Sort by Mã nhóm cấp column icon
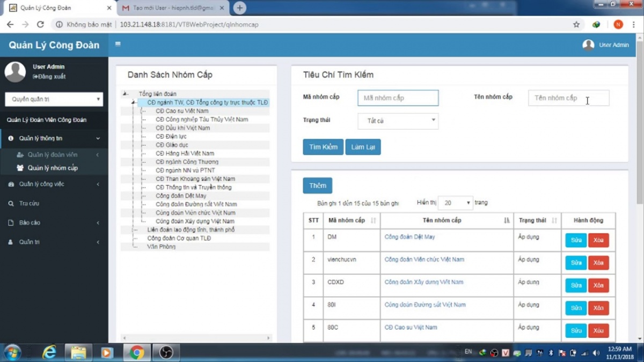644x362 pixels. [374, 220]
